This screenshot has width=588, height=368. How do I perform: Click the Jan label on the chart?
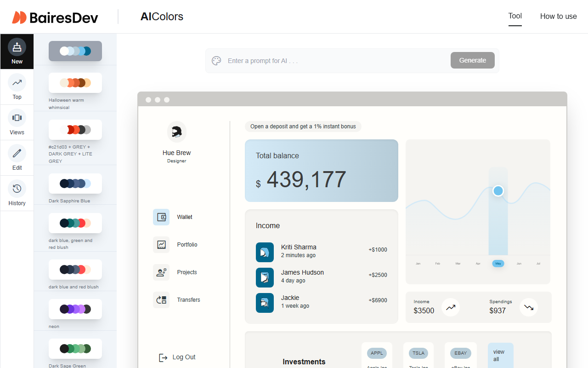click(x=418, y=264)
